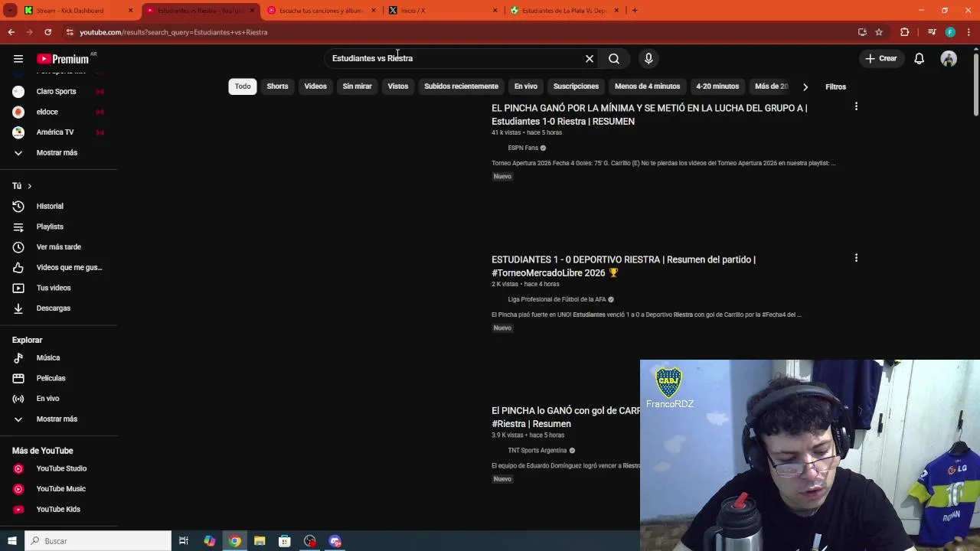
Task: Click the magnifier search button
Action: pos(614,58)
